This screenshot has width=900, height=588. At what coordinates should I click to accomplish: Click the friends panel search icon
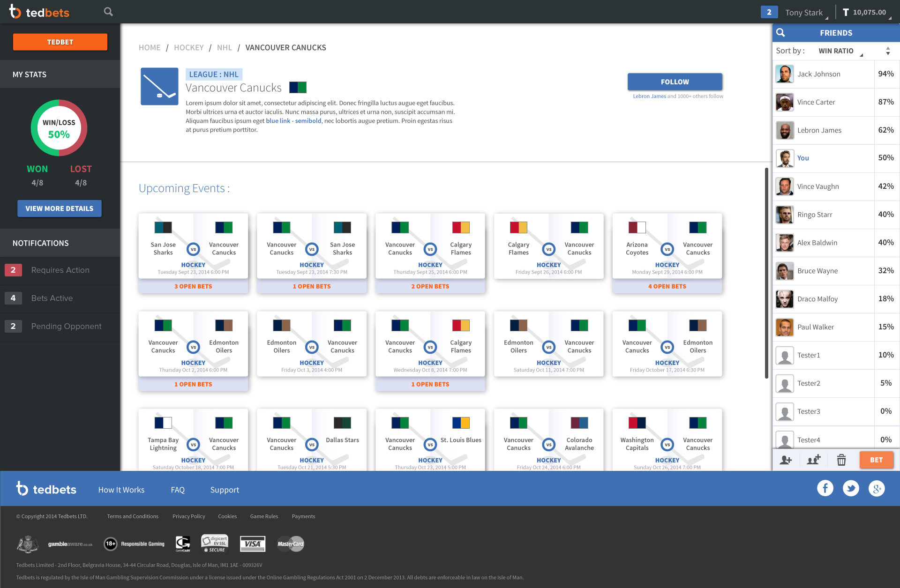[x=780, y=33]
